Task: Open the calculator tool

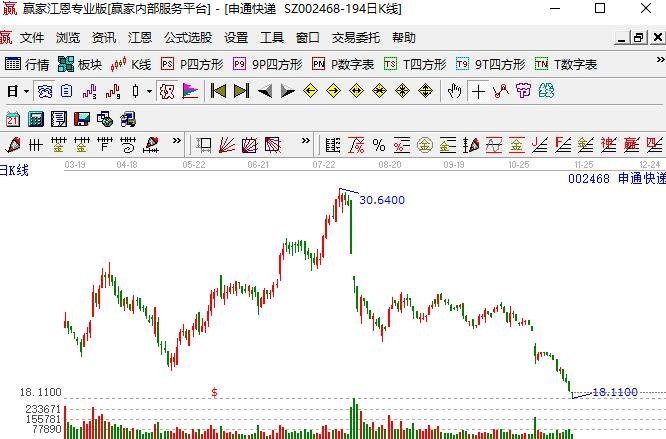Action: [x=36, y=119]
